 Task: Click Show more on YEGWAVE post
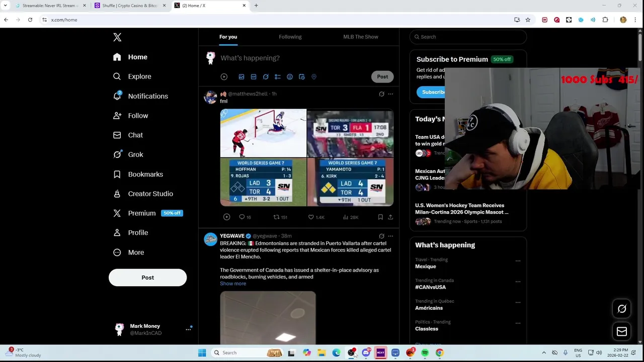pos(233,284)
